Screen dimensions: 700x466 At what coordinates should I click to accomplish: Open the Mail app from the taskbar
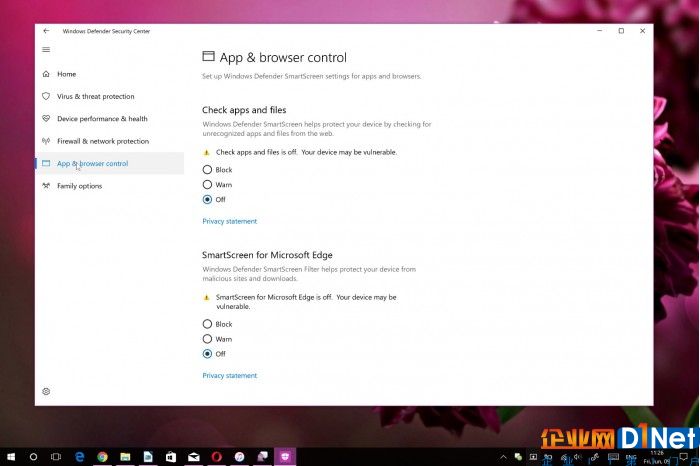194,457
